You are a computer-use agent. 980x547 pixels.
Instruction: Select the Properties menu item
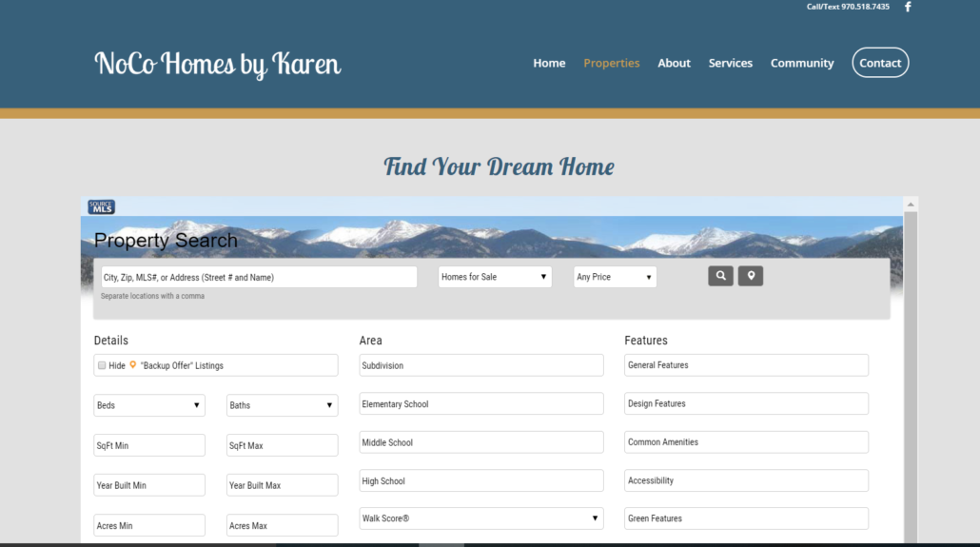pyautogui.click(x=611, y=63)
